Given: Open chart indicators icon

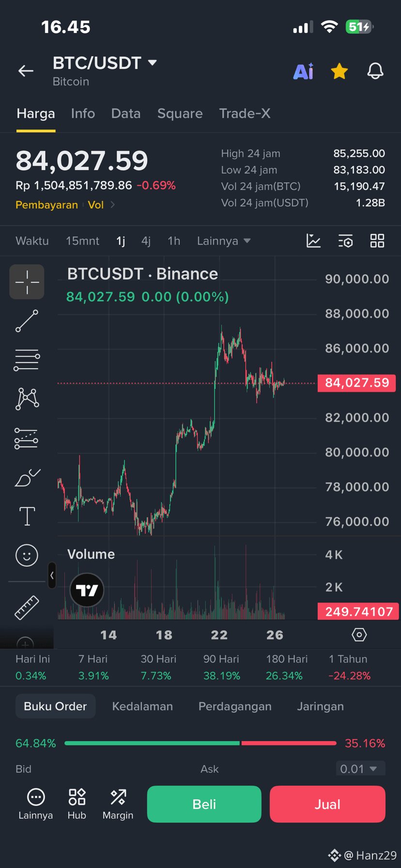Looking at the screenshot, I should pyautogui.click(x=313, y=241).
